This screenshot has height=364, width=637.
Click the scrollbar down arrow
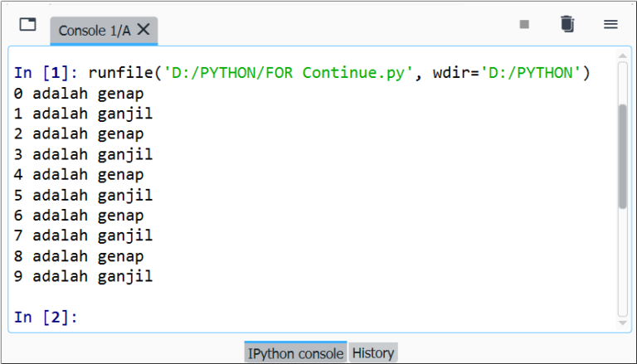623,325
